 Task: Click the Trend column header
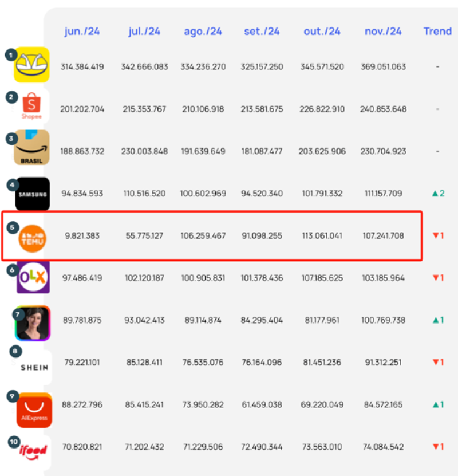click(x=437, y=31)
